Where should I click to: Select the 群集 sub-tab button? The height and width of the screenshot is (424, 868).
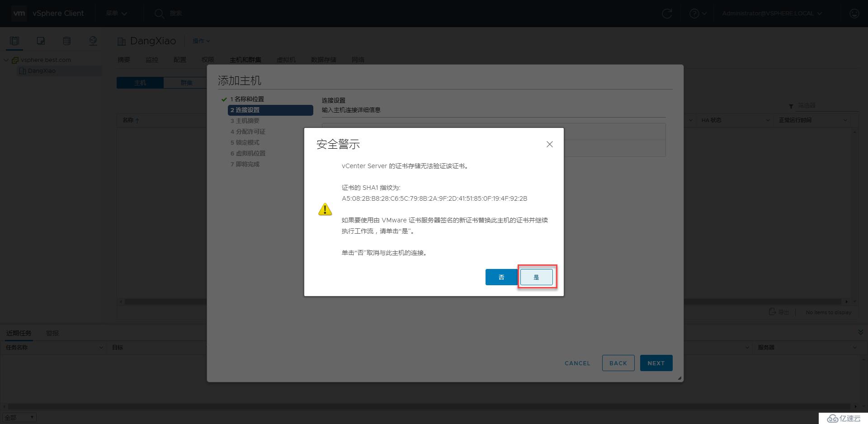coord(186,83)
